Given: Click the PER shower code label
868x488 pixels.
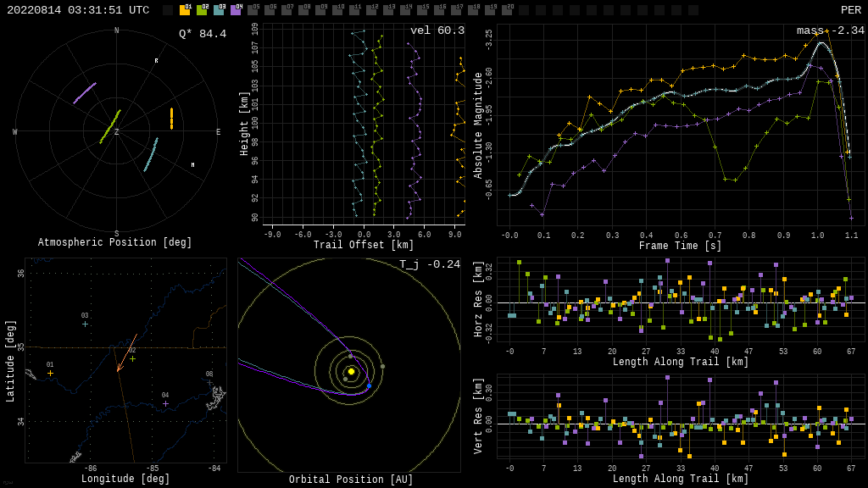Looking at the screenshot, I should [x=850, y=10].
